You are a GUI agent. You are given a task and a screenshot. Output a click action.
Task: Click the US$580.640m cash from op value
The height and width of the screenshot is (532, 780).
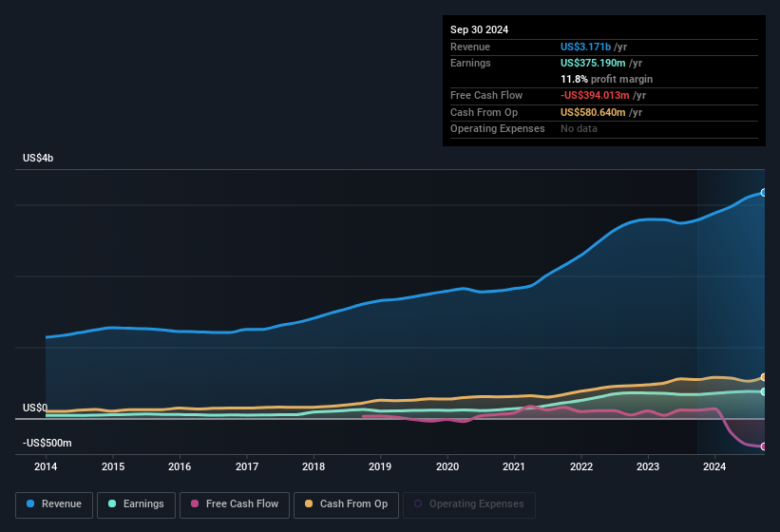click(x=593, y=112)
